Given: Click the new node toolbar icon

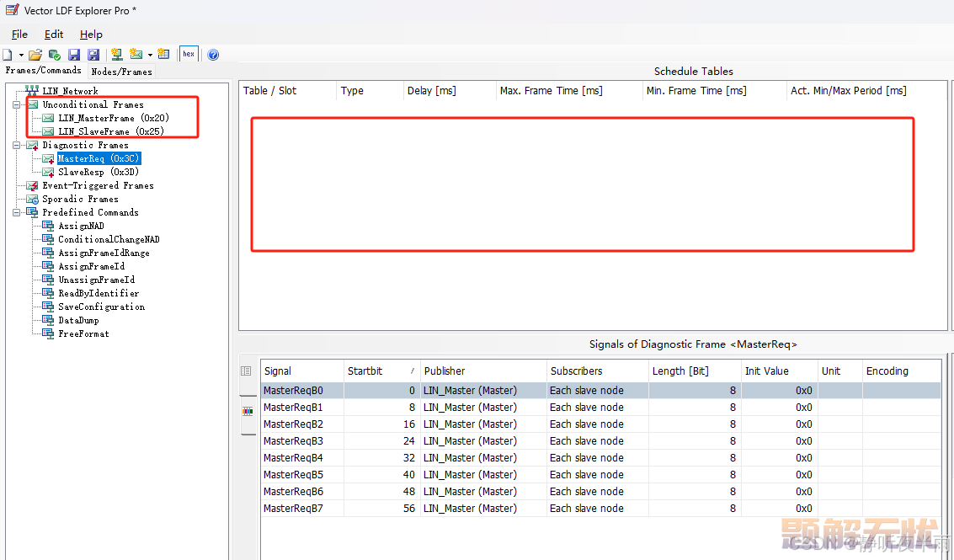Looking at the screenshot, I should click(x=117, y=55).
